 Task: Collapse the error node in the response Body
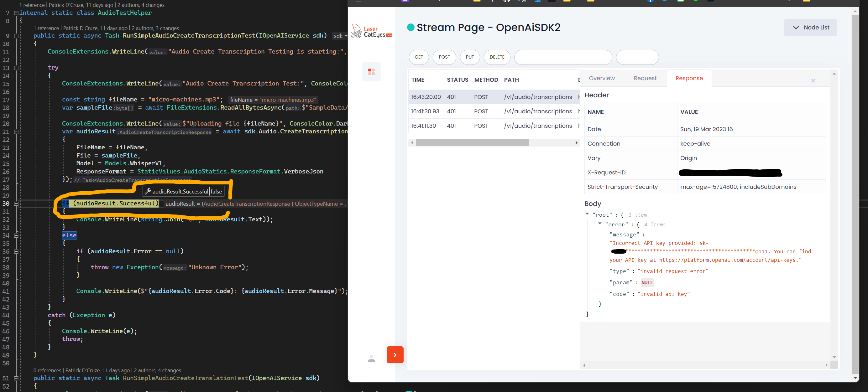coord(599,224)
